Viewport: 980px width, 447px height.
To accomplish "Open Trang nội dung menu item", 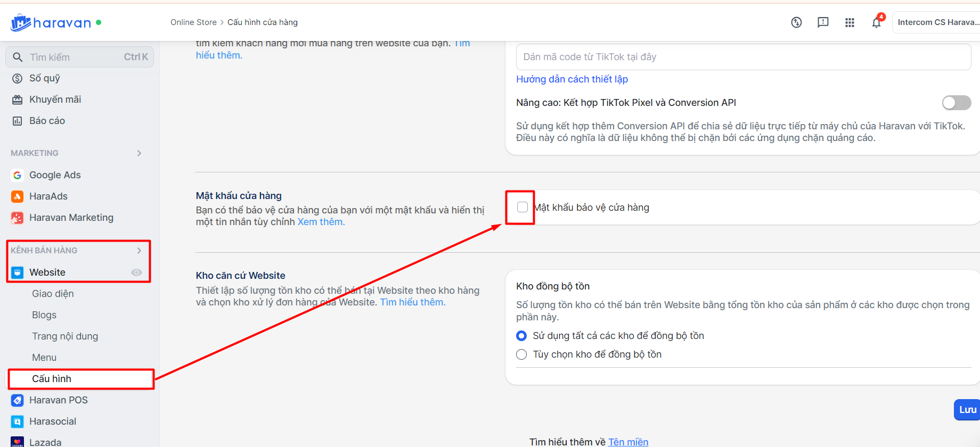I will 65,336.
